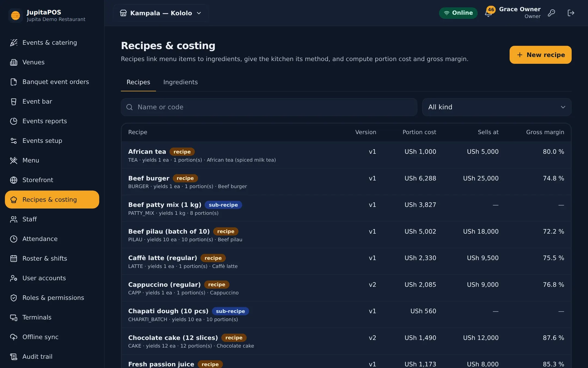The height and width of the screenshot is (368, 588).
Task: Click the Menu utensils icon
Action: point(14,160)
